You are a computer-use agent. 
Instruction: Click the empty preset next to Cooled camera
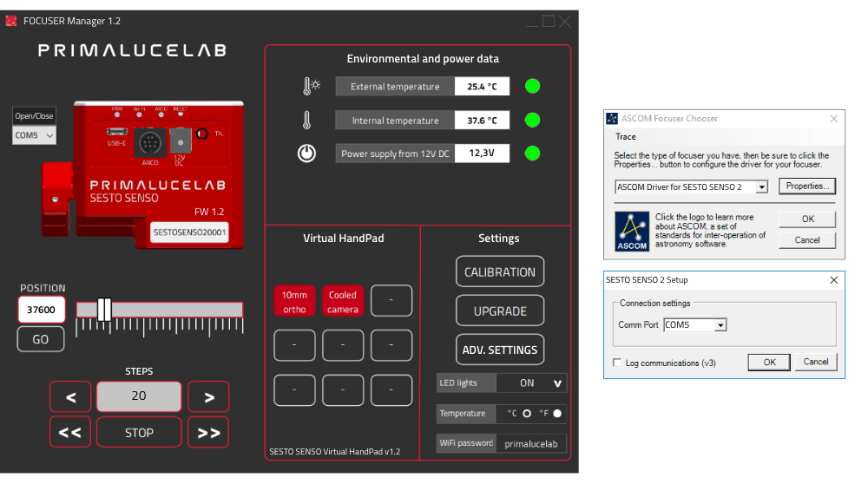point(391,301)
